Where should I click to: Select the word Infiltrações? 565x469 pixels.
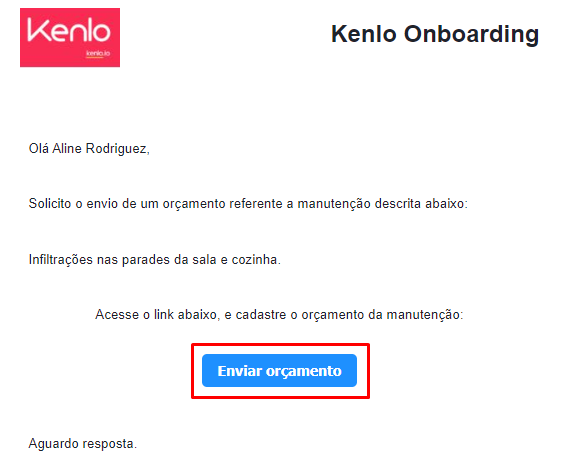coord(61,259)
